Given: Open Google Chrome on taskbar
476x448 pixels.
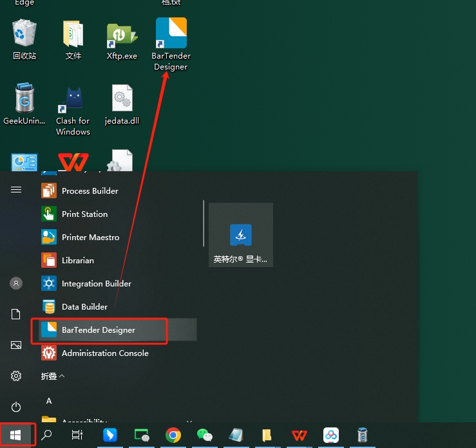Looking at the screenshot, I should pos(173,435).
